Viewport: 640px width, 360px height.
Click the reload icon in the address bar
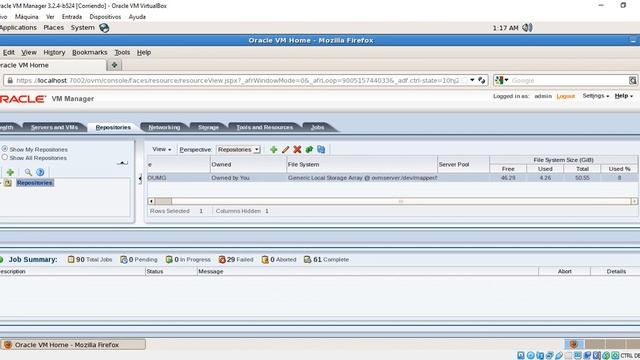(482, 80)
